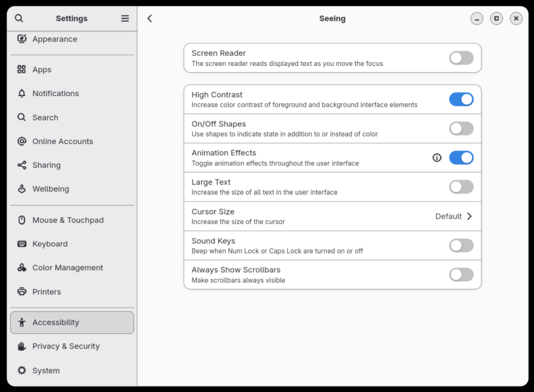Image resolution: width=534 pixels, height=392 pixels.
Task: Click the Privacy & Security hand icon
Action: pos(22,347)
